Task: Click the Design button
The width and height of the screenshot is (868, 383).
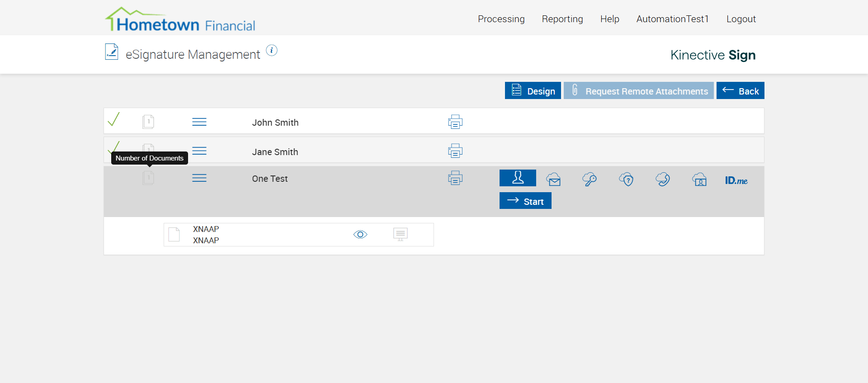Action: [533, 90]
